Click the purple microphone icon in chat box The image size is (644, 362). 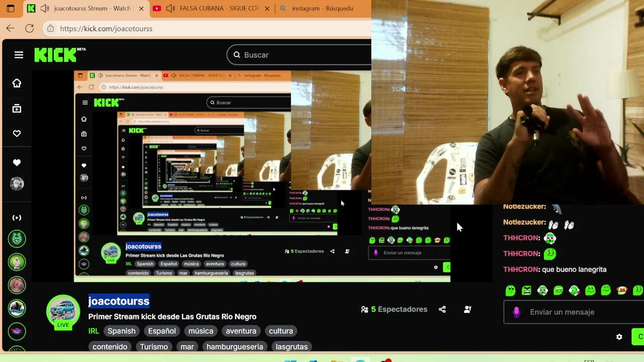coord(516,312)
